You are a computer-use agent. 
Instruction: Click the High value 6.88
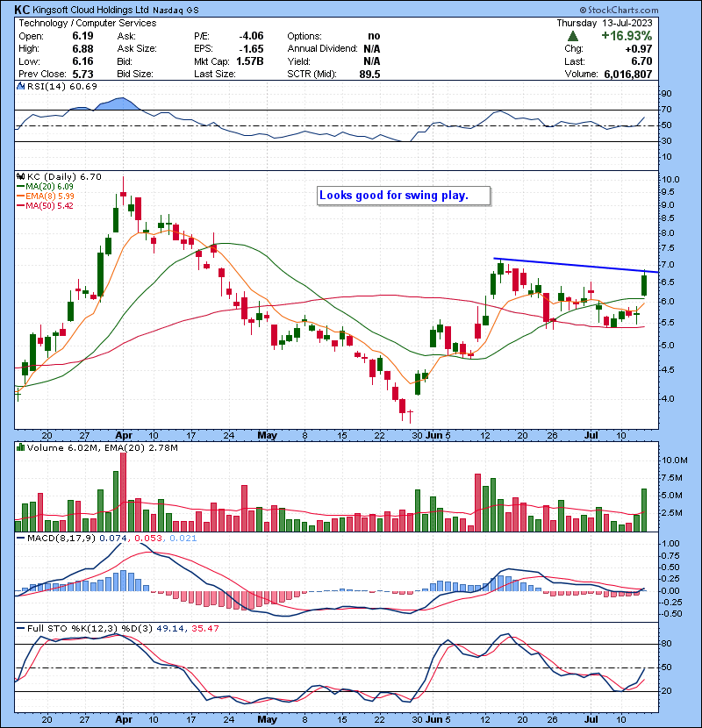pyautogui.click(x=82, y=49)
